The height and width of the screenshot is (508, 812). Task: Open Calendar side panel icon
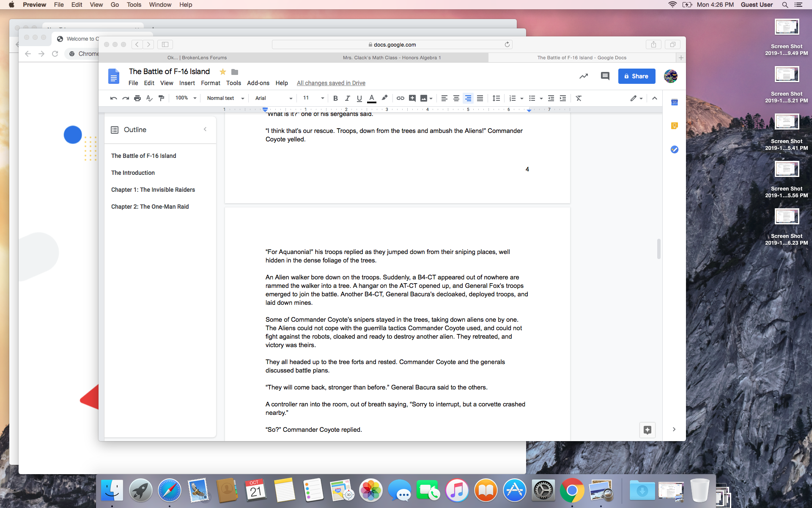675,102
